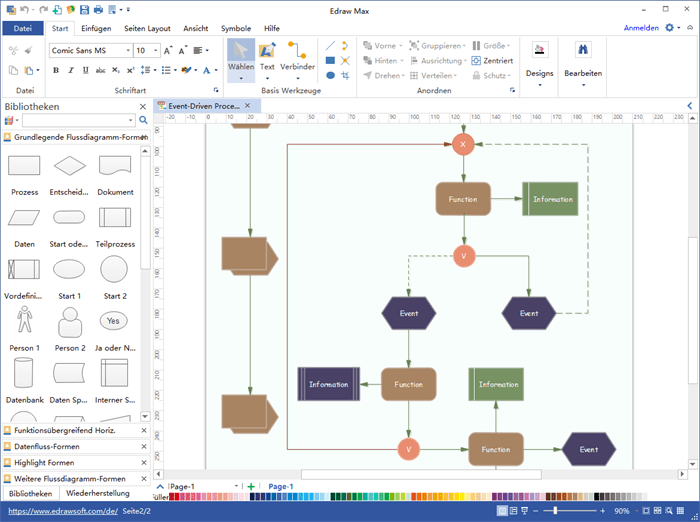Expand the Drehen dropdown
The image size is (700, 522).
click(x=403, y=76)
